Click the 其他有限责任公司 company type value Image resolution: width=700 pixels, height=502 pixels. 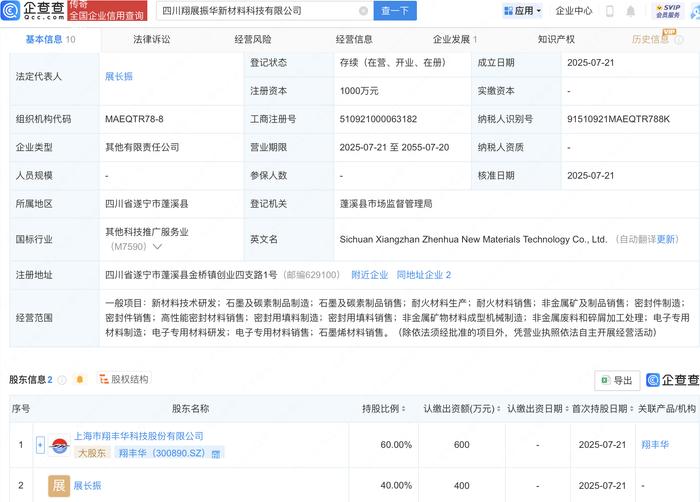(142, 147)
